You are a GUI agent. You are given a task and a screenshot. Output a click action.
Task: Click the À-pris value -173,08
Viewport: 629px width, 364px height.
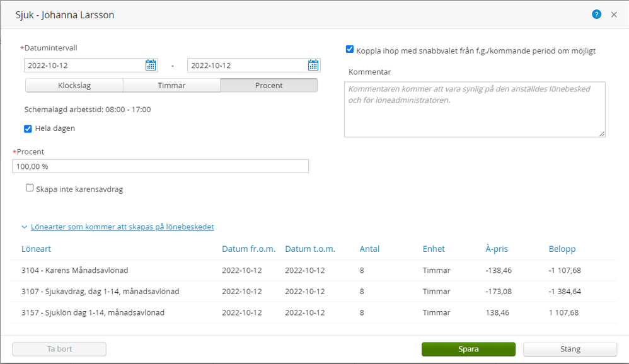pyautogui.click(x=499, y=292)
